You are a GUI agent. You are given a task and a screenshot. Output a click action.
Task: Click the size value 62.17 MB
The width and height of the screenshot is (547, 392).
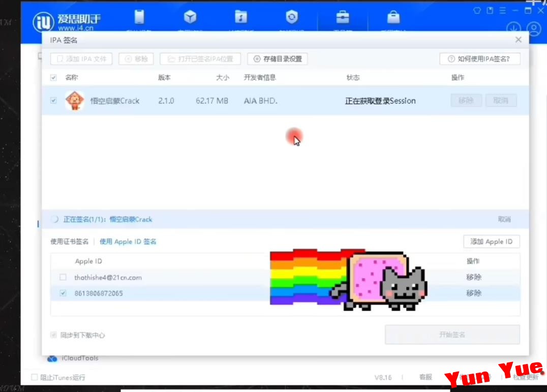212,101
